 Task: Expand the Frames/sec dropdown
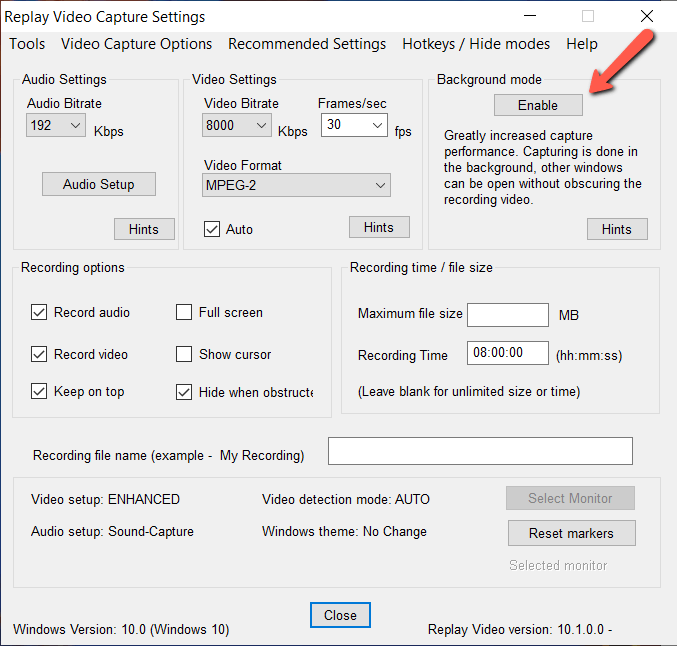pyautogui.click(x=354, y=125)
